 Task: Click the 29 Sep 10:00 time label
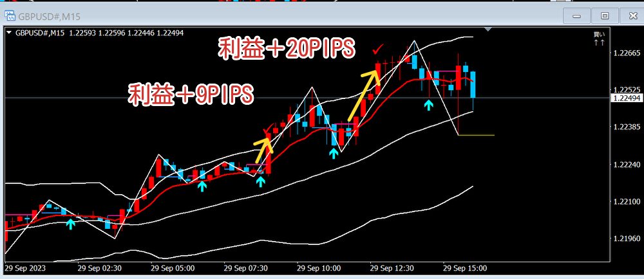pos(319,268)
